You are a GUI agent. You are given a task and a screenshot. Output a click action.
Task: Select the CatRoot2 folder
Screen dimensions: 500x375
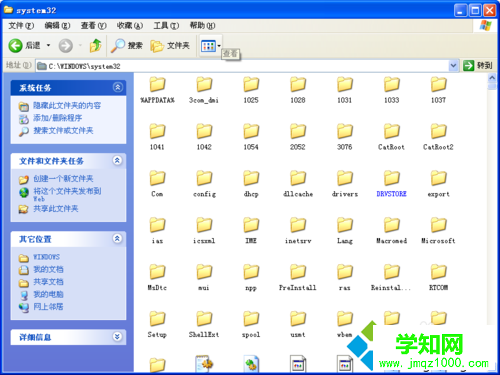pos(438,137)
